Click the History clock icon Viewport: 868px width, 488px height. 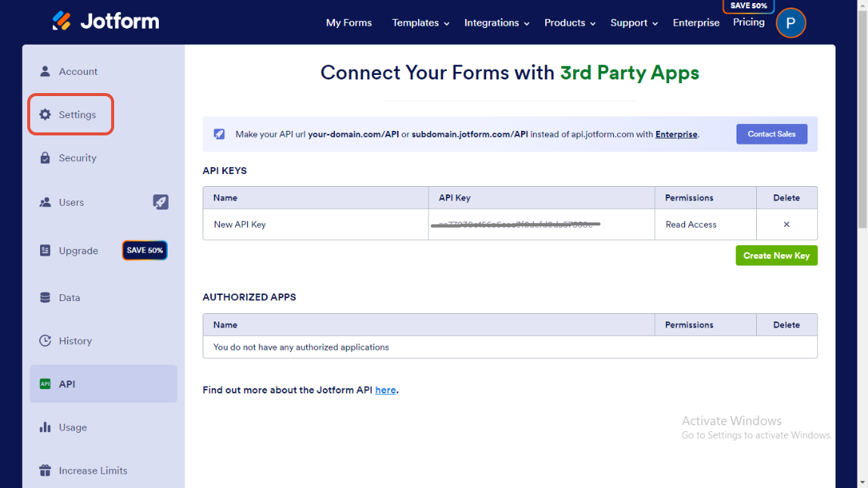(45, 341)
